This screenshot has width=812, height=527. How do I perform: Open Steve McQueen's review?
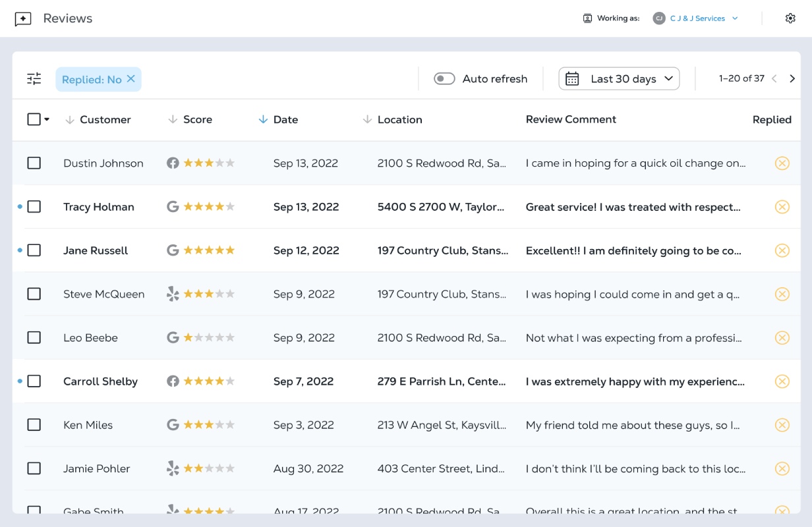407,294
